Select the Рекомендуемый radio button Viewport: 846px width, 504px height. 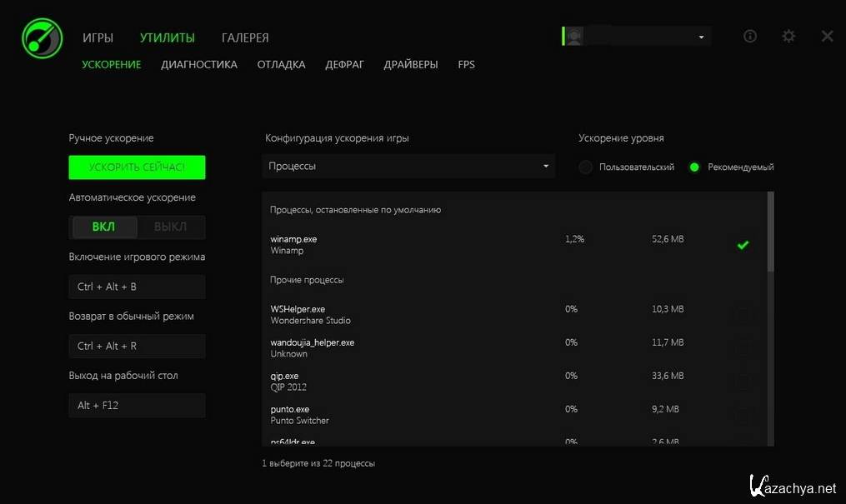(x=694, y=167)
